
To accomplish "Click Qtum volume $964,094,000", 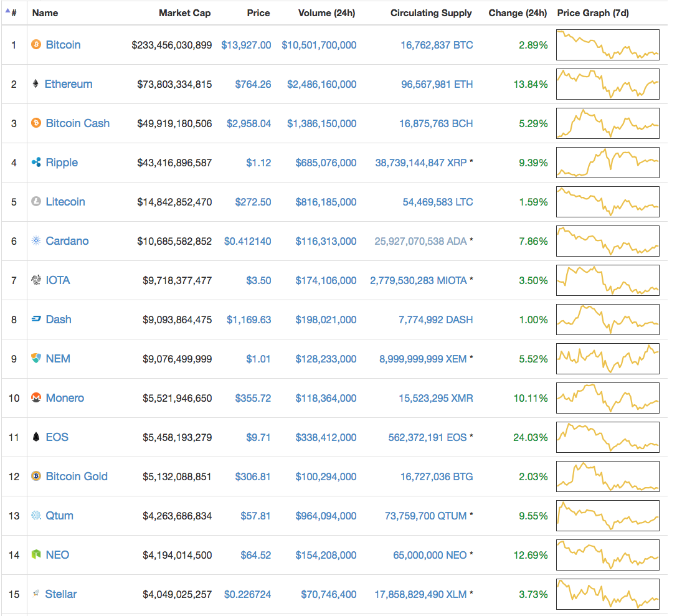I will [326, 516].
